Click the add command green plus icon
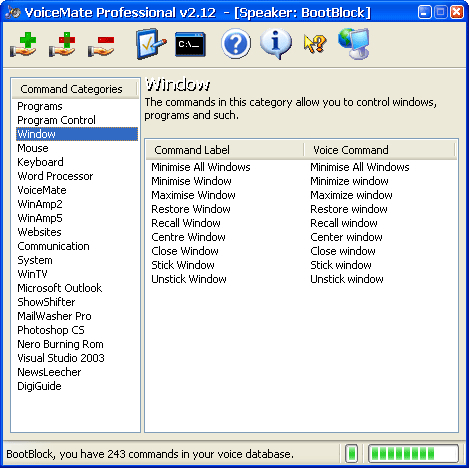The image size is (469, 468). (23, 44)
